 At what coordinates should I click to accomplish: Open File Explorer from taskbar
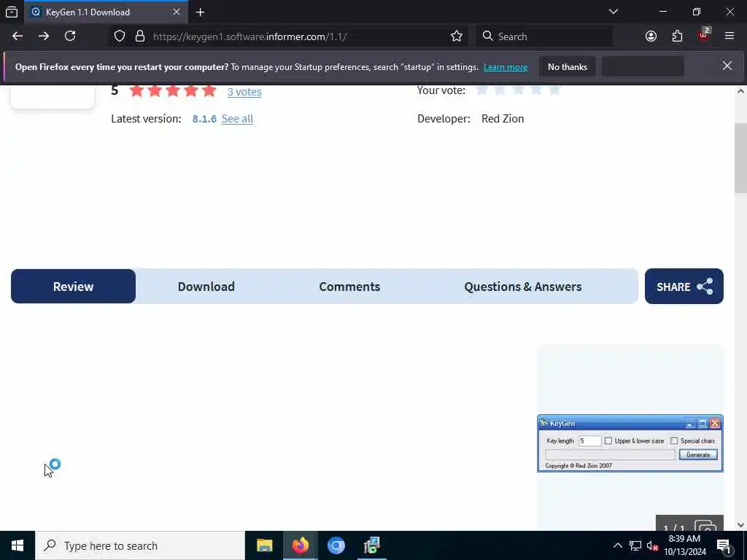tap(264, 545)
